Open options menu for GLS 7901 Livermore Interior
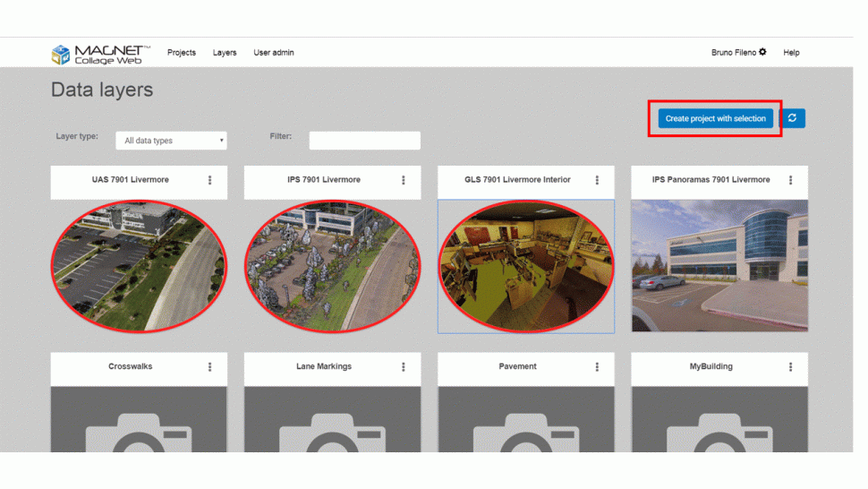The height and width of the screenshot is (489, 868). [x=597, y=180]
